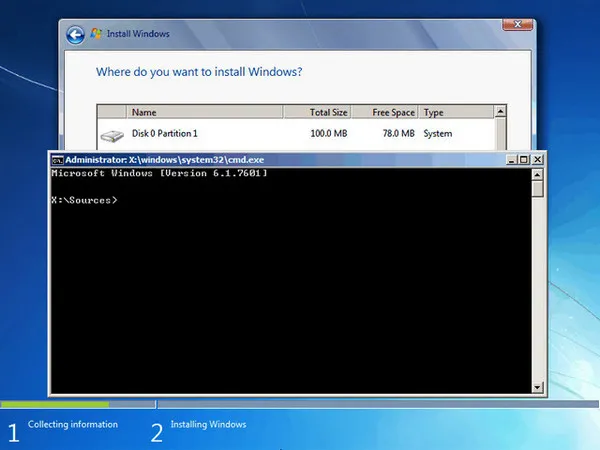Close the cmd.exe window
The height and width of the screenshot is (450, 600).
(x=537, y=160)
